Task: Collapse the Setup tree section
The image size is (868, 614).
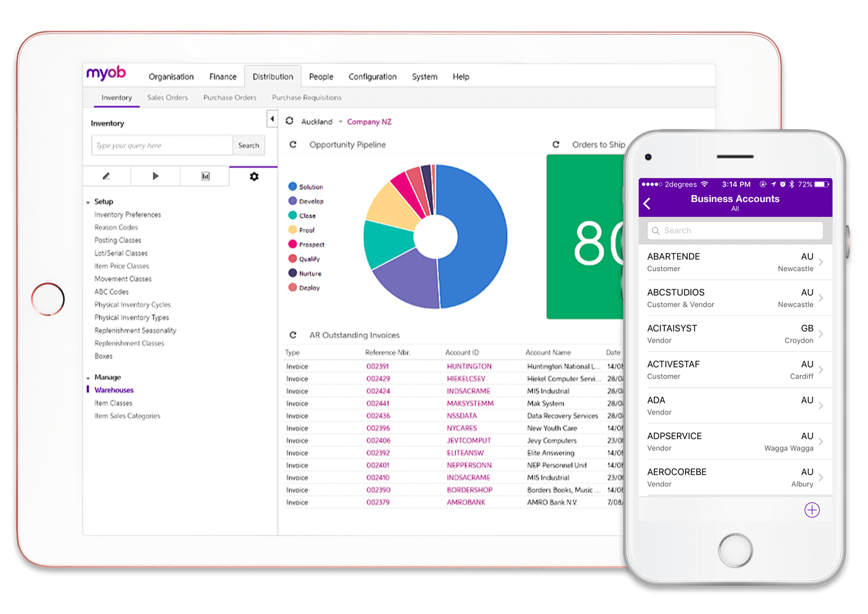Action: coord(88,202)
